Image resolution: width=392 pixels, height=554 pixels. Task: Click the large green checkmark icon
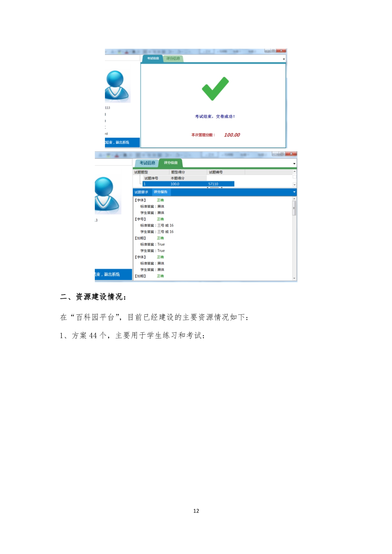click(x=215, y=89)
